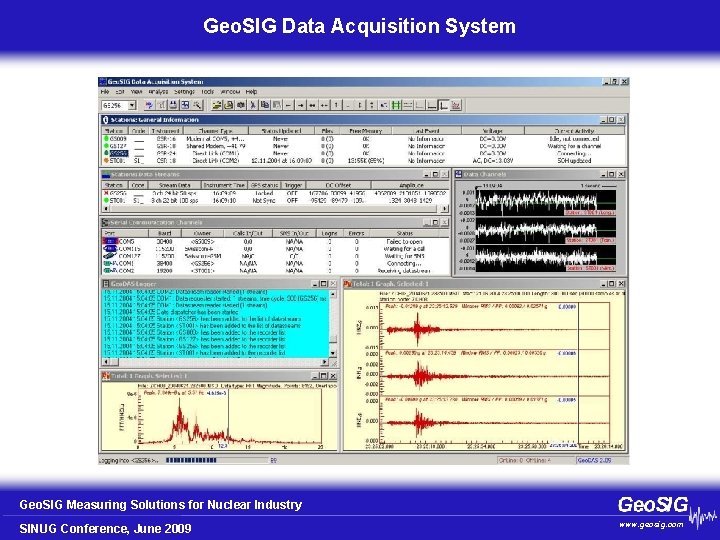Open the View menu

pyautogui.click(x=136, y=92)
